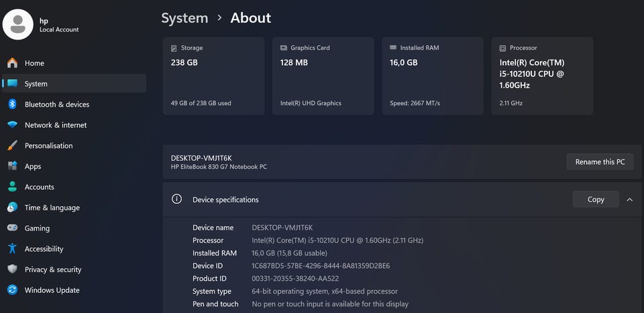Open the Storage info card

[x=213, y=76]
